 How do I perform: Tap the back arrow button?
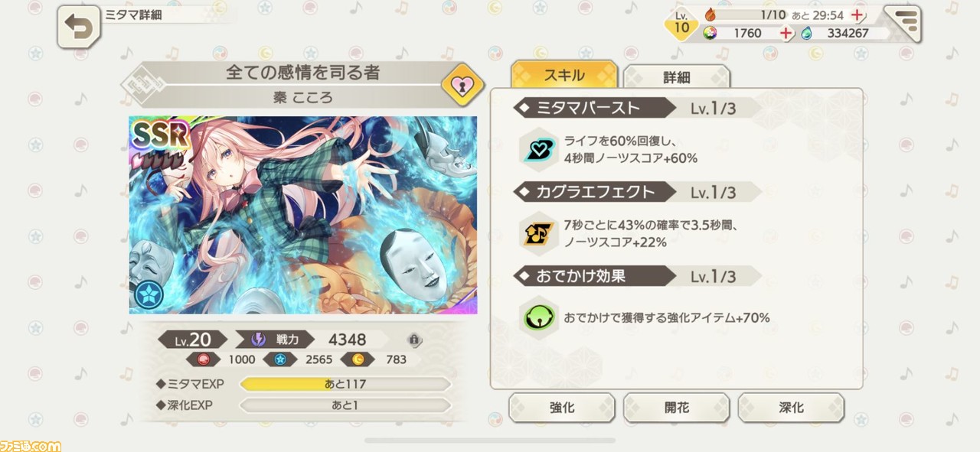[x=78, y=28]
